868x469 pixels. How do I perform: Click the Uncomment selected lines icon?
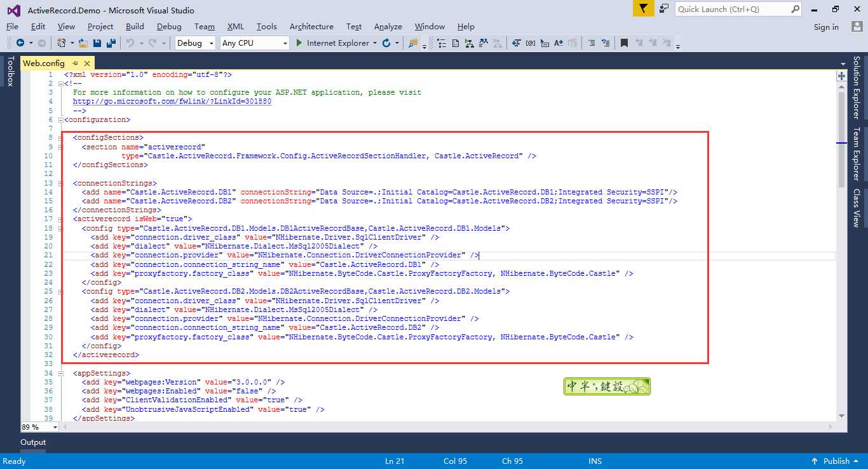tap(606, 43)
